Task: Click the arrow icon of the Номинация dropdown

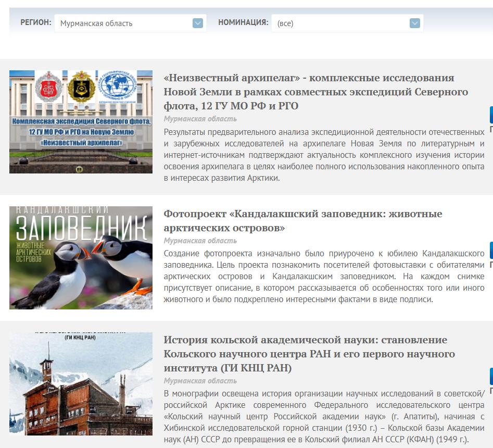Action: tap(414, 23)
